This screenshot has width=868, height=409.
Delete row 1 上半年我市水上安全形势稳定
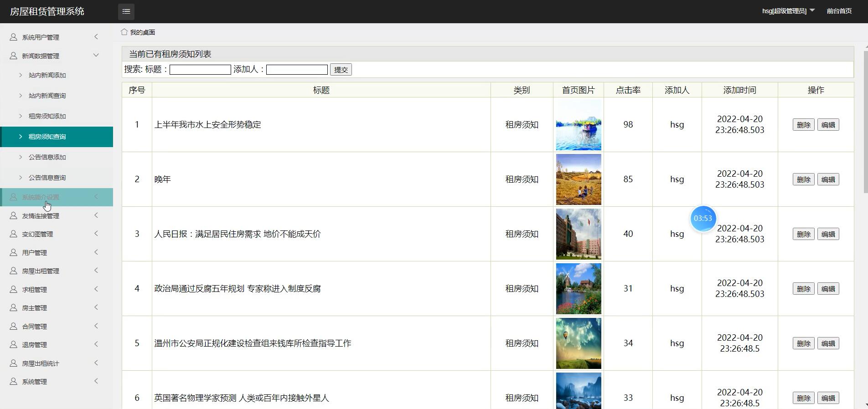click(803, 125)
